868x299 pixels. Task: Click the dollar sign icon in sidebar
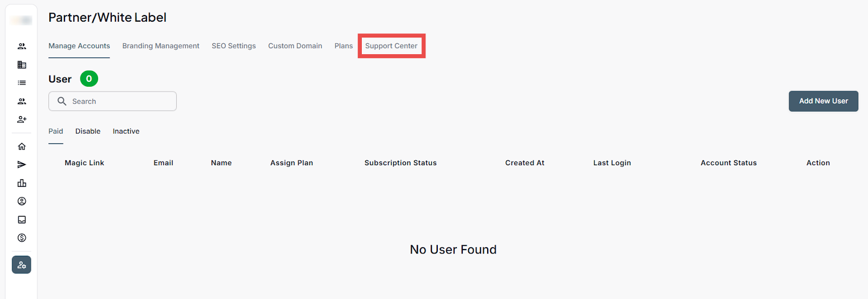[x=22, y=238]
